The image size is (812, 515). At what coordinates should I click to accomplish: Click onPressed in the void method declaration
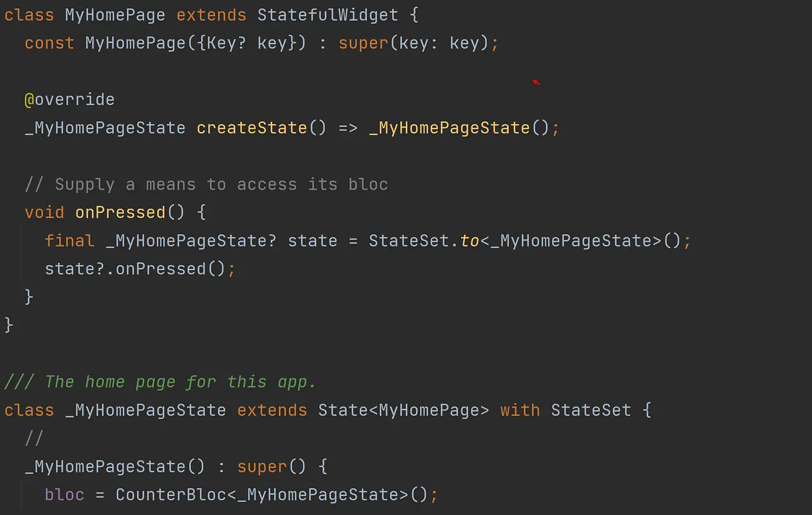[120, 212]
